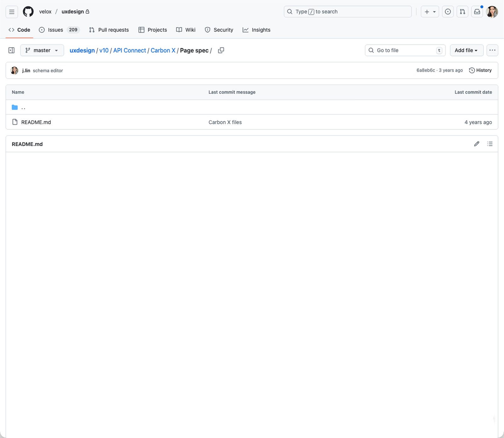Viewport: 504px width, 438px height.
Task: Open the uxdesign repository header link
Action: (73, 12)
